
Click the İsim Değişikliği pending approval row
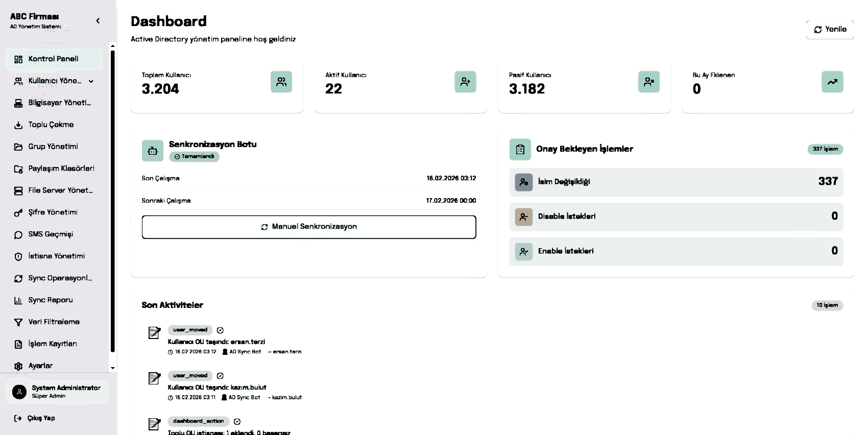[x=676, y=182]
